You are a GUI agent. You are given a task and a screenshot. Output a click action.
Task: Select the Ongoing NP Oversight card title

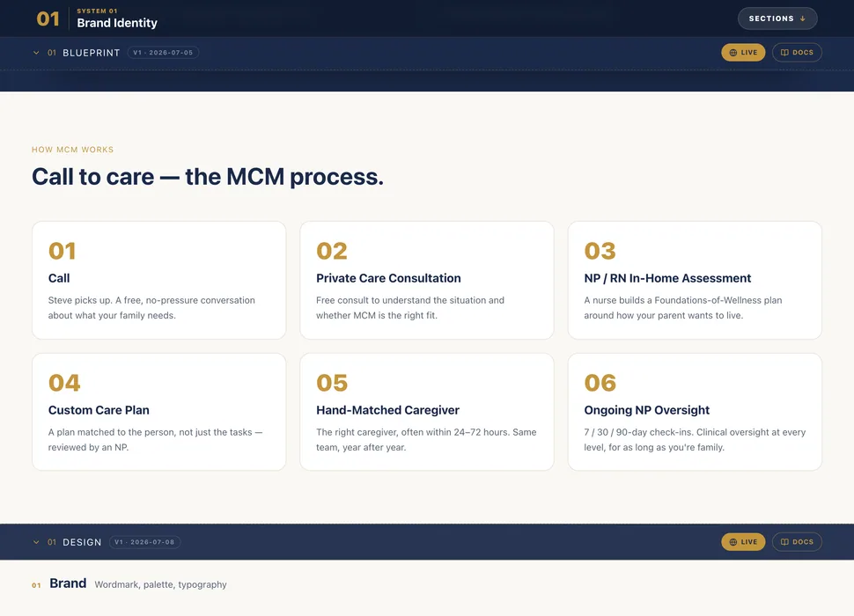coord(646,410)
